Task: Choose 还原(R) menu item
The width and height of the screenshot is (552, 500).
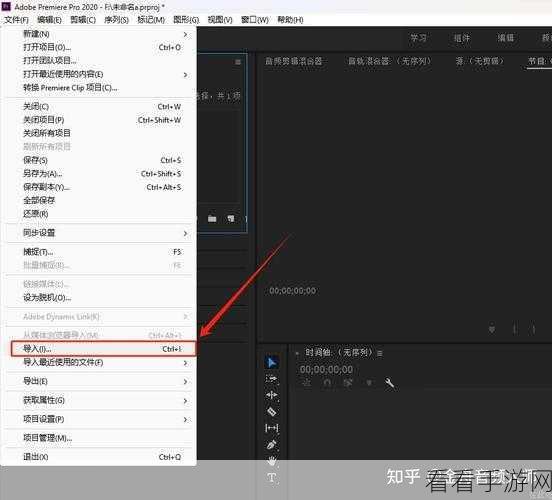Action: pos(100,214)
